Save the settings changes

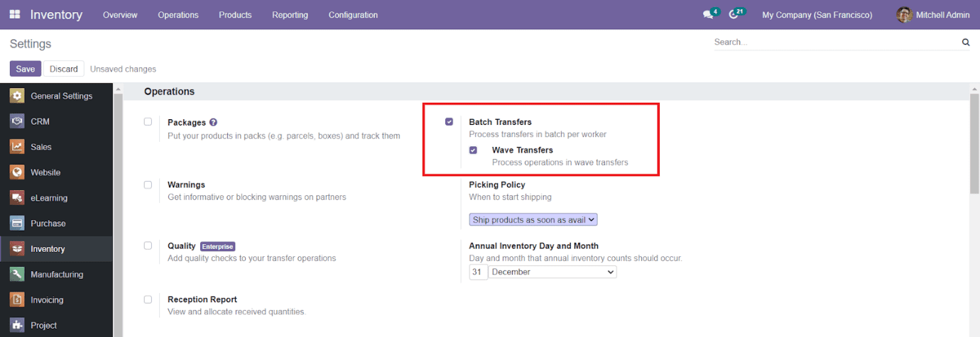[25, 69]
